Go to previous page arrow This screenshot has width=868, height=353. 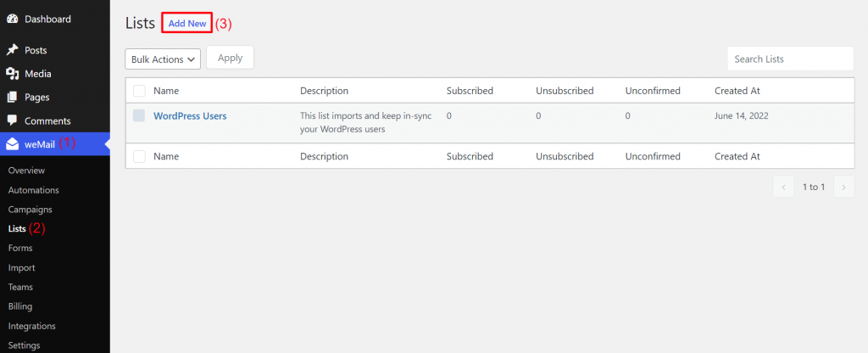coord(783,188)
